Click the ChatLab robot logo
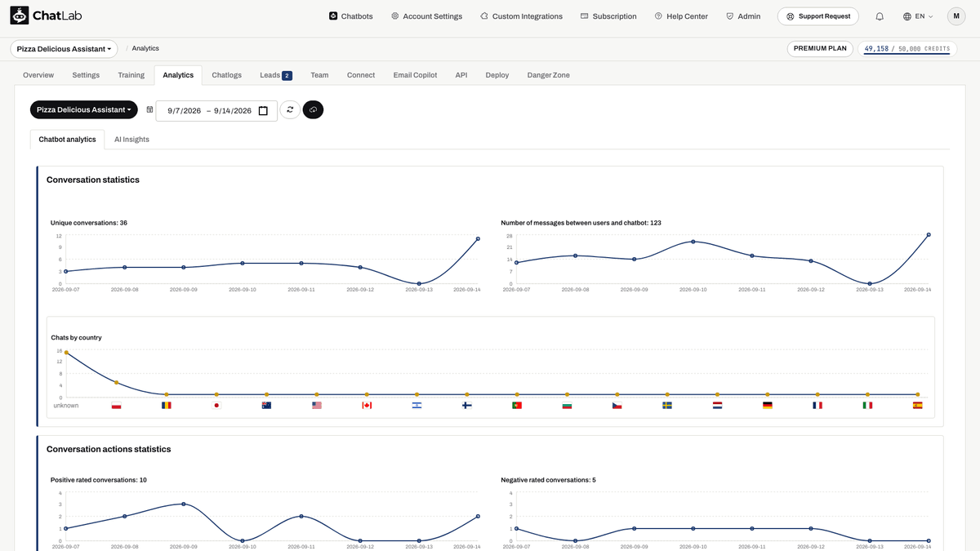Viewport: 980px width, 551px height. click(20, 16)
